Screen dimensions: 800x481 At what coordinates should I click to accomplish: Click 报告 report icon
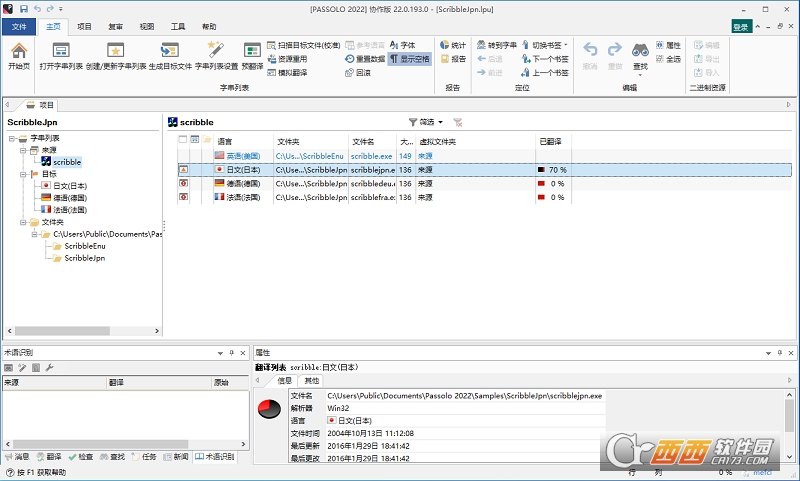[x=445, y=59]
